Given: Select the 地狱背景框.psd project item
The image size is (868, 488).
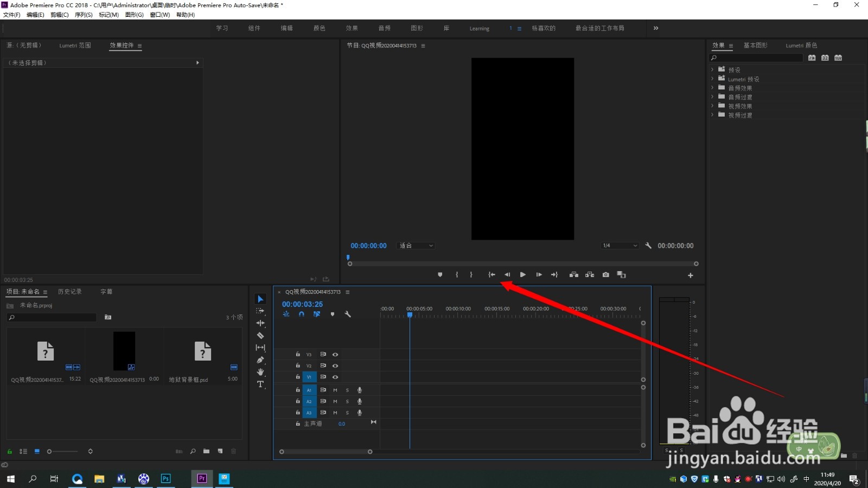Looking at the screenshot, I should pos(203,358).
